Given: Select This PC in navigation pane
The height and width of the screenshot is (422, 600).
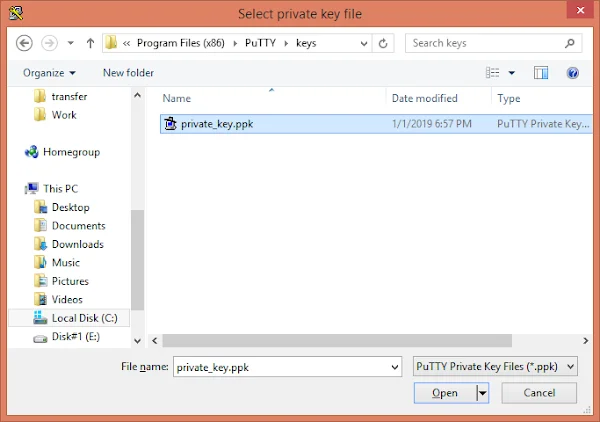Looking at the screenshot, I should (x=60, y=189).
